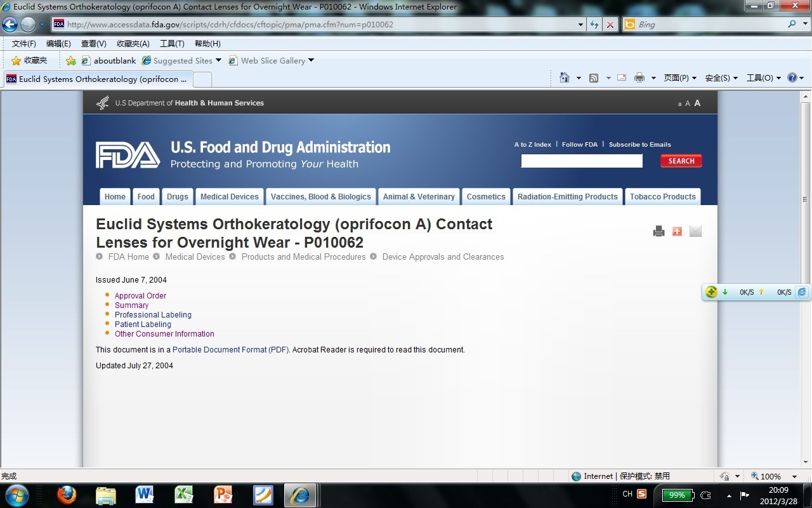Screen dimensions: 812x508
Task: Expand the Suggested Sites dropdown
Action: [x=219, y=60]
